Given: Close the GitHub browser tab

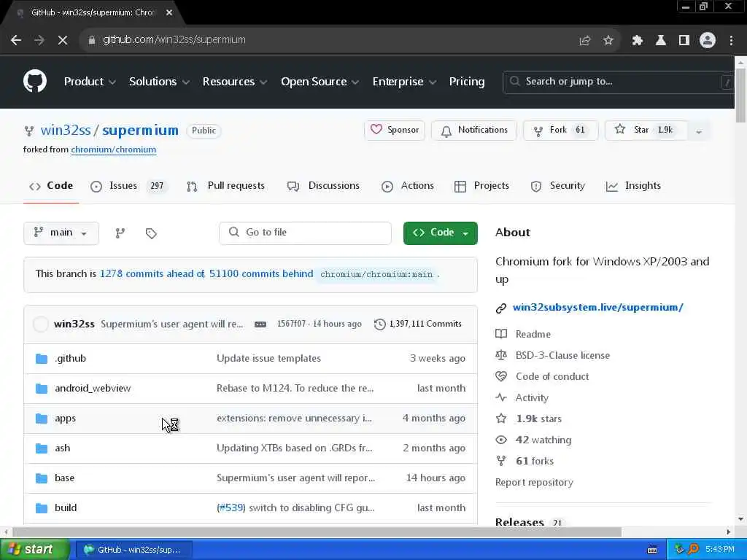Looking at the screenshot, I should coord(169,12).
